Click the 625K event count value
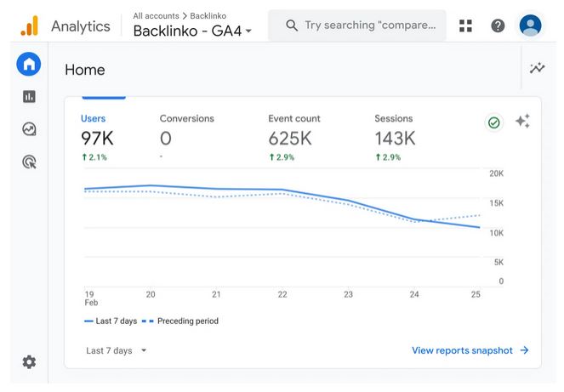 click(x=290, y=139)
